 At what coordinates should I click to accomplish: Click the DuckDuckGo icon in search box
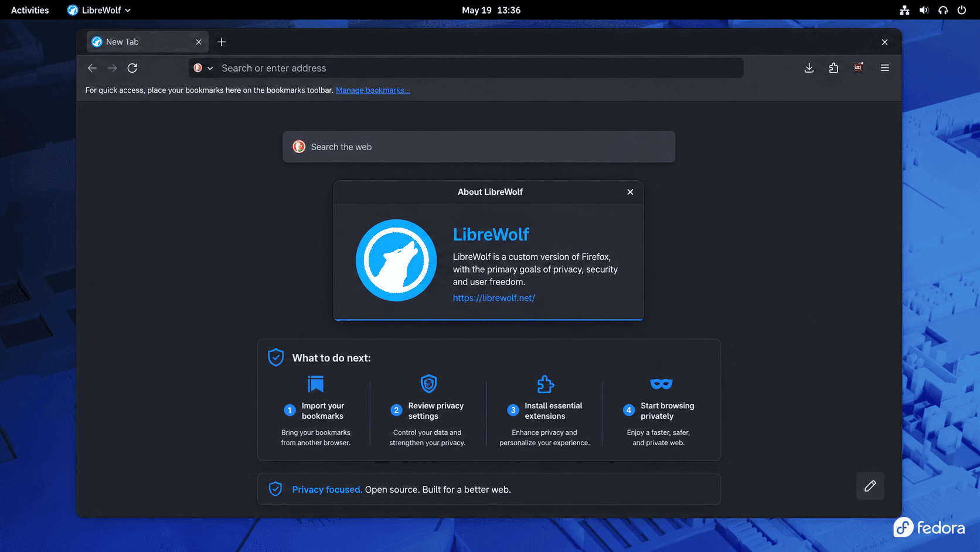pyautogui.click(x=299, y=147)
